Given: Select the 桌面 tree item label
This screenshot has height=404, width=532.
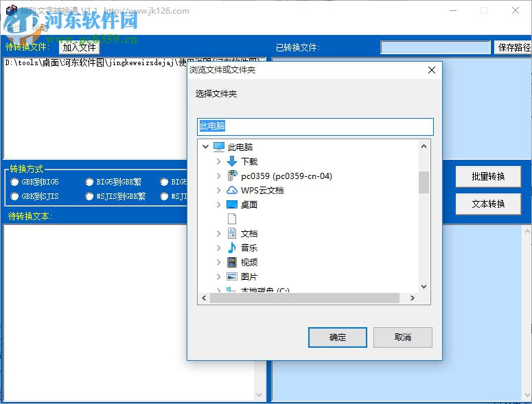Looking at the screenshot, I should [x=249, y=204].
